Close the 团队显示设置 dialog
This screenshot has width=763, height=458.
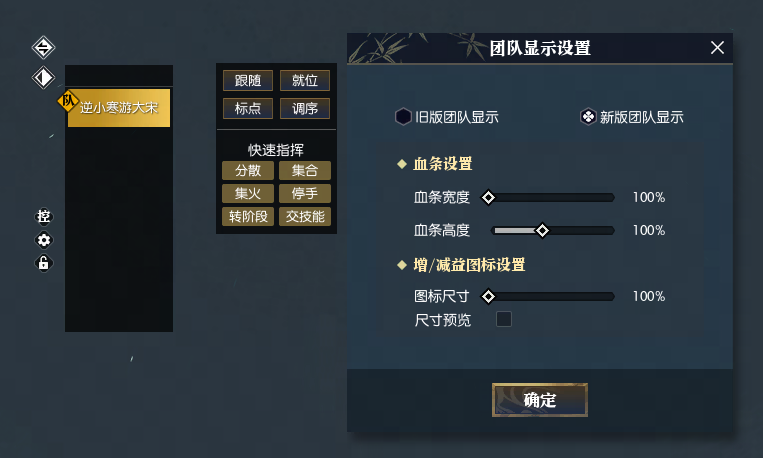tap(717, 47)
